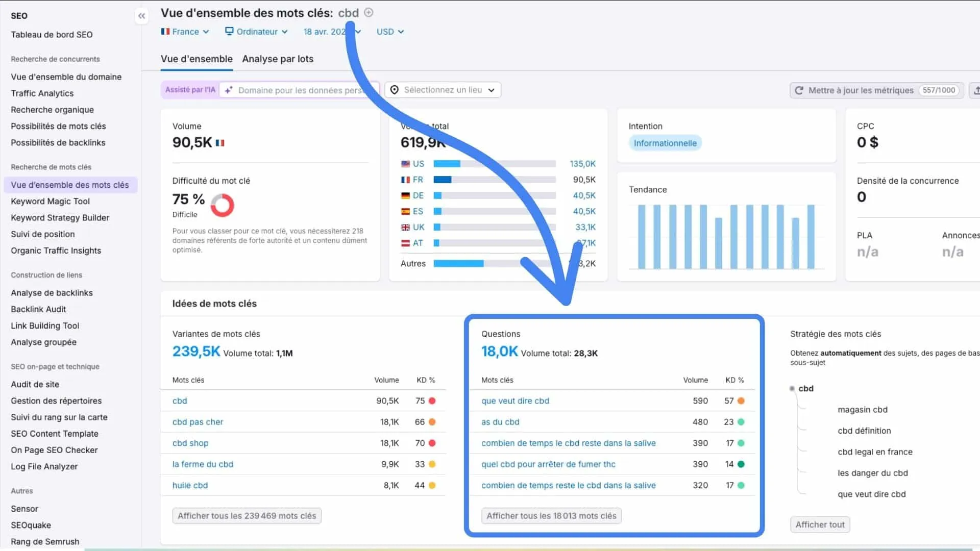Click Afficher tous les 18 013 mots clés

coord(551,516)
